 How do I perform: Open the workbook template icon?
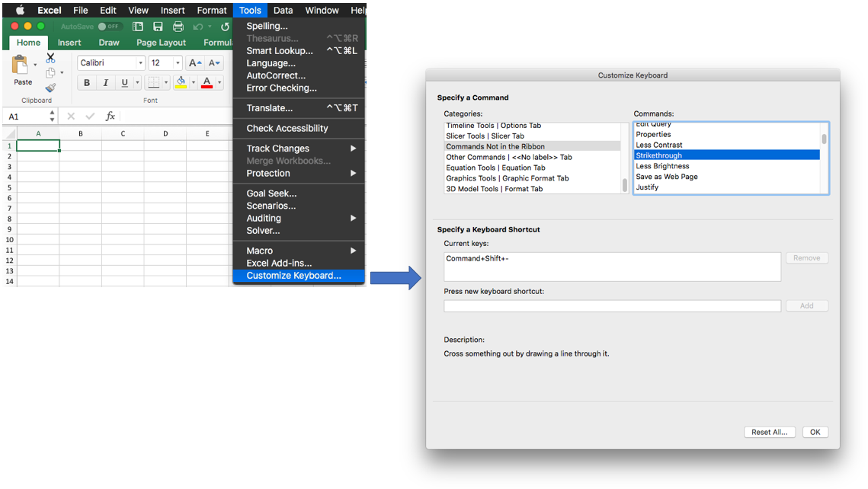click(x=138, y=27)
